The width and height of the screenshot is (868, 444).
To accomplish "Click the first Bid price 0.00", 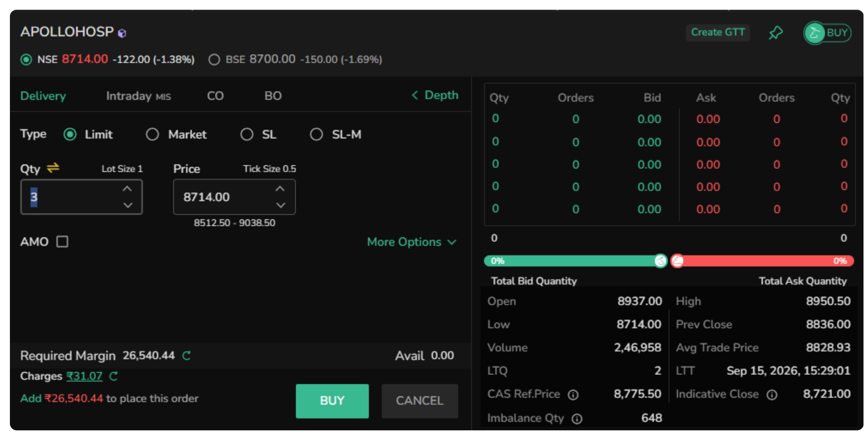I will tap(649, 119).
